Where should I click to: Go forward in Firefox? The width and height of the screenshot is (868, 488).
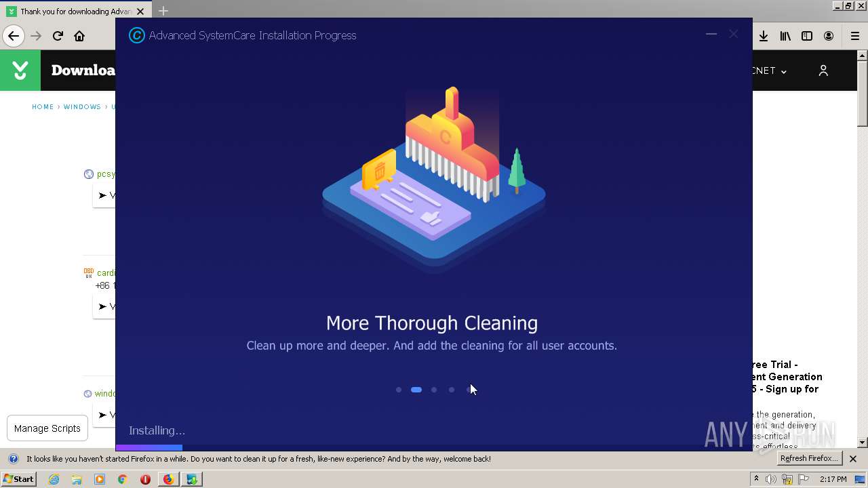[x=36, y=36]
